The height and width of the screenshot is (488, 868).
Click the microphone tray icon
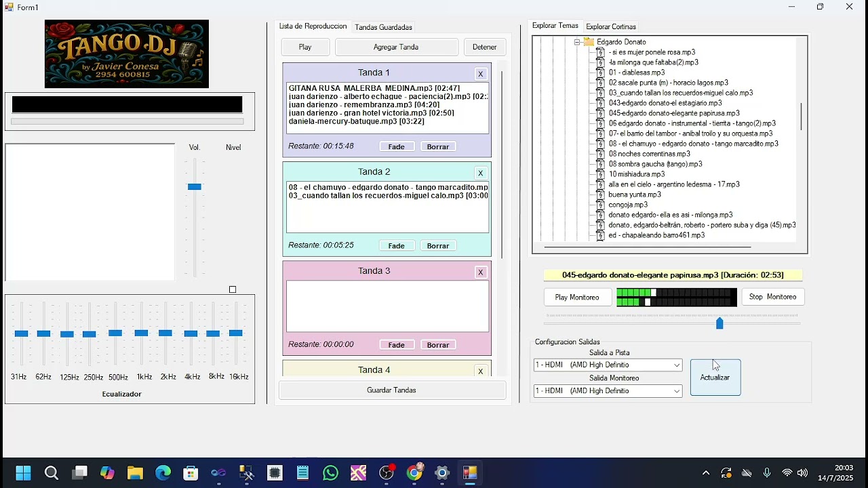[x=767, y=473]
